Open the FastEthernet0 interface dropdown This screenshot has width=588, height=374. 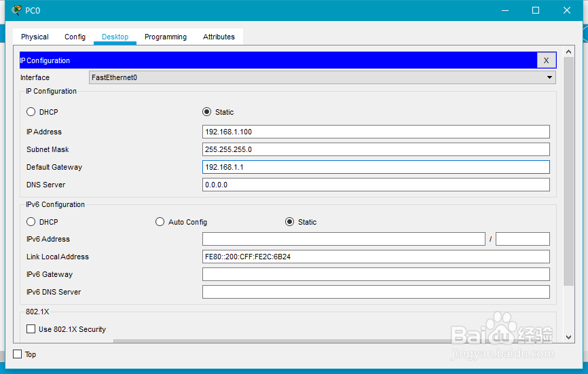323,77
